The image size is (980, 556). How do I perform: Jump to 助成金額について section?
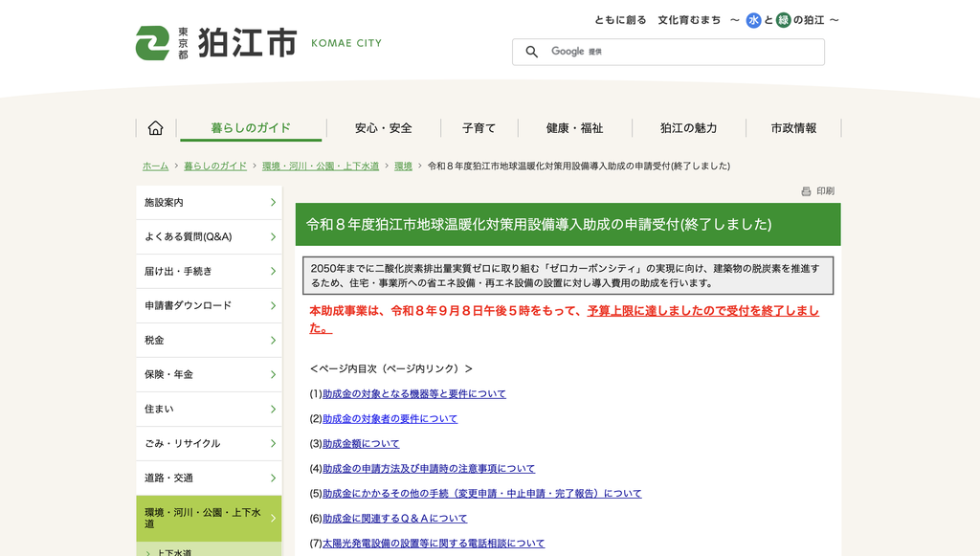pyautogui.click(x=361, y=444)
